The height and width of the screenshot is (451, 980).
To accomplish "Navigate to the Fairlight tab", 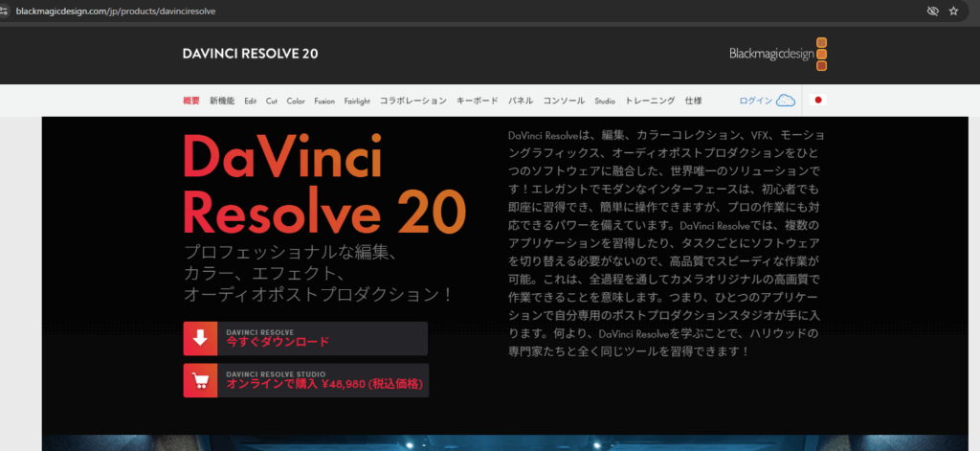I will click(x=357, y=101).
